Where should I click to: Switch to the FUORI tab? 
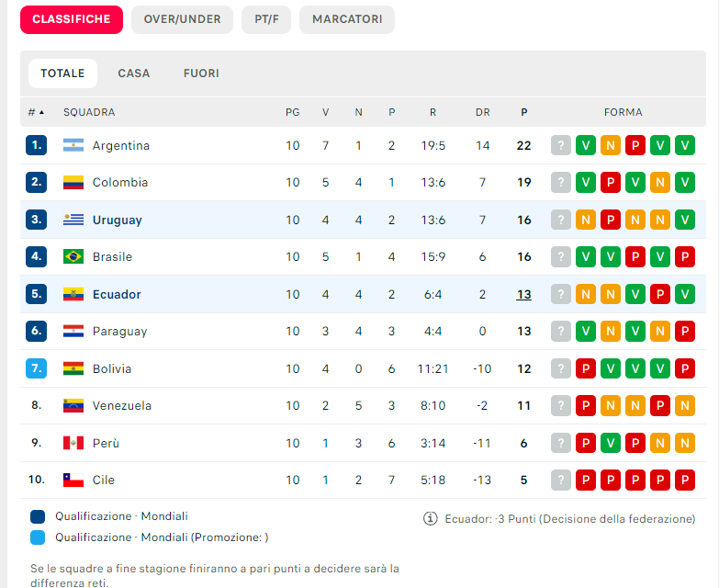pyautogui.click(x=201, y=73)
